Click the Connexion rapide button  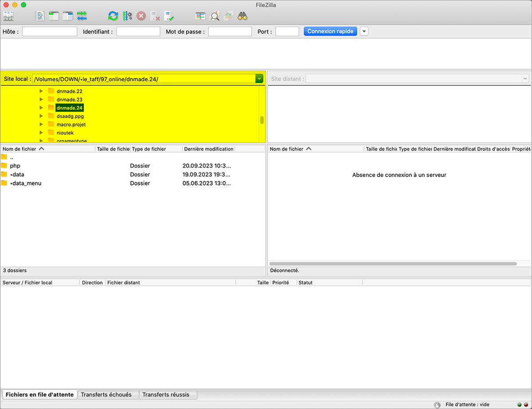click(x=330, y=31)
